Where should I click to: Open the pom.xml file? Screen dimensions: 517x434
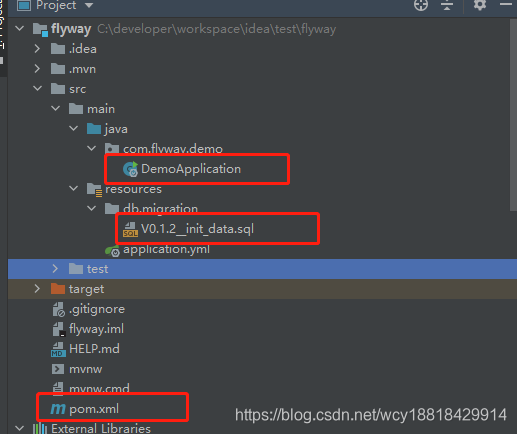click(94, 409)
